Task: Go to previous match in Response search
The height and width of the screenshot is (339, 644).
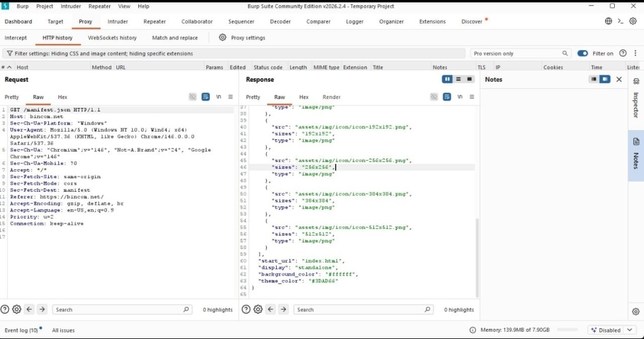Action: click(x=271, y=309)
